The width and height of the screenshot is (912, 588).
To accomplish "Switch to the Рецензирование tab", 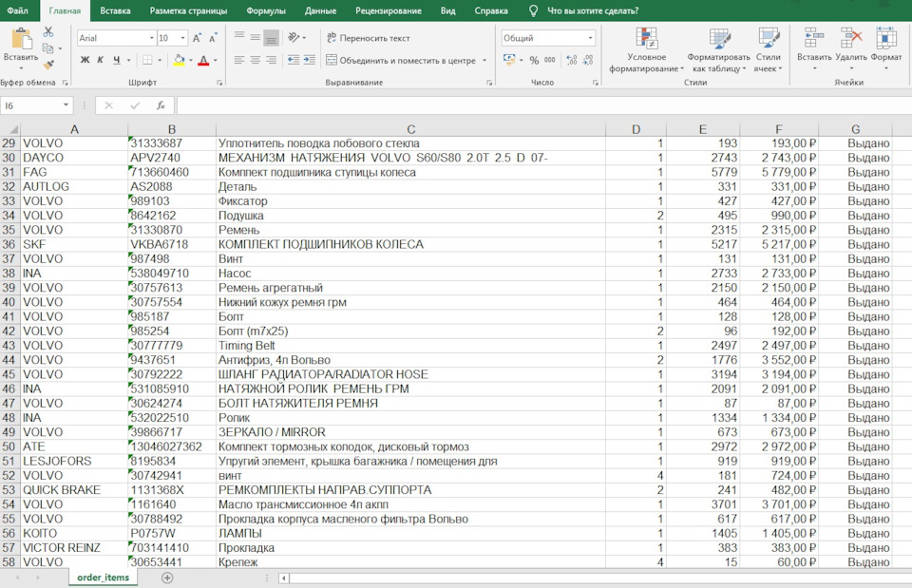I will pos(389,10).
